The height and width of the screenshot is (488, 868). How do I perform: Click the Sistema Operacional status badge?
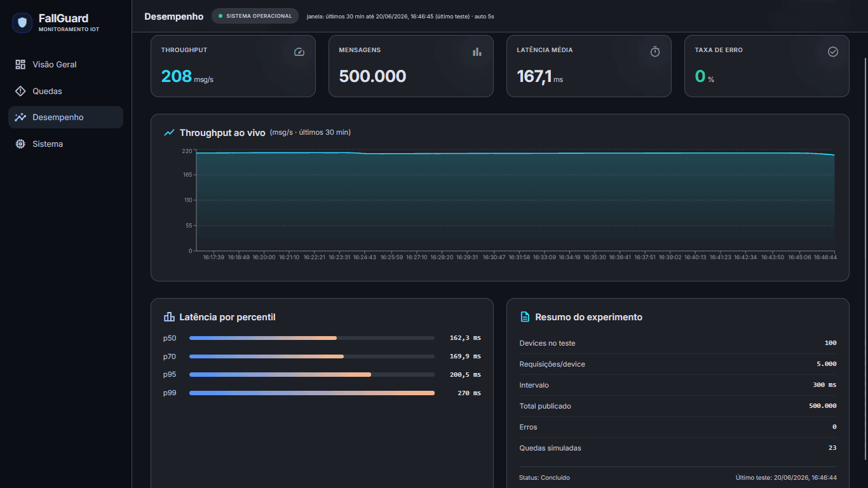coord(255,16)
